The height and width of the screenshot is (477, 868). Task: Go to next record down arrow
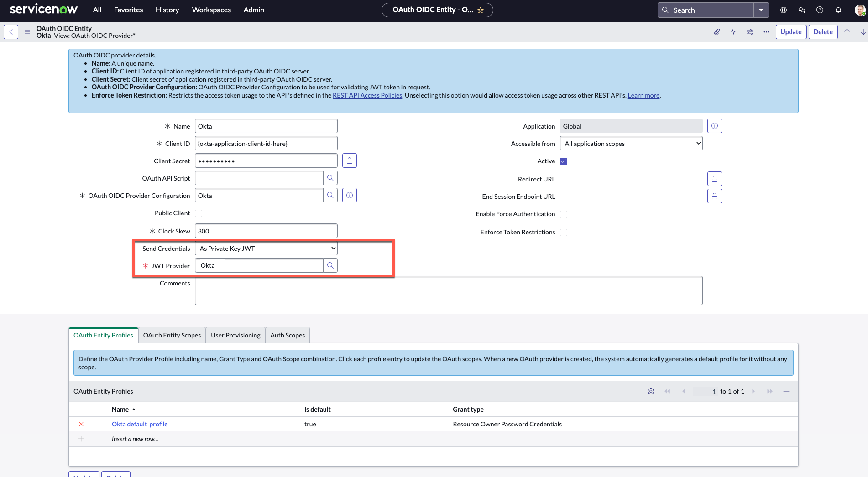(863, 32)
